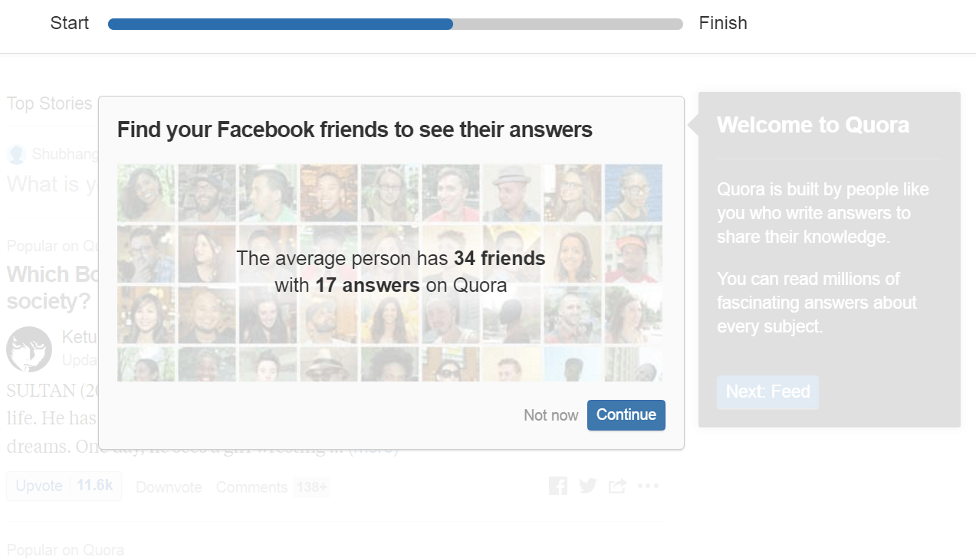Click the Next: Feed button

click(767, 391)
